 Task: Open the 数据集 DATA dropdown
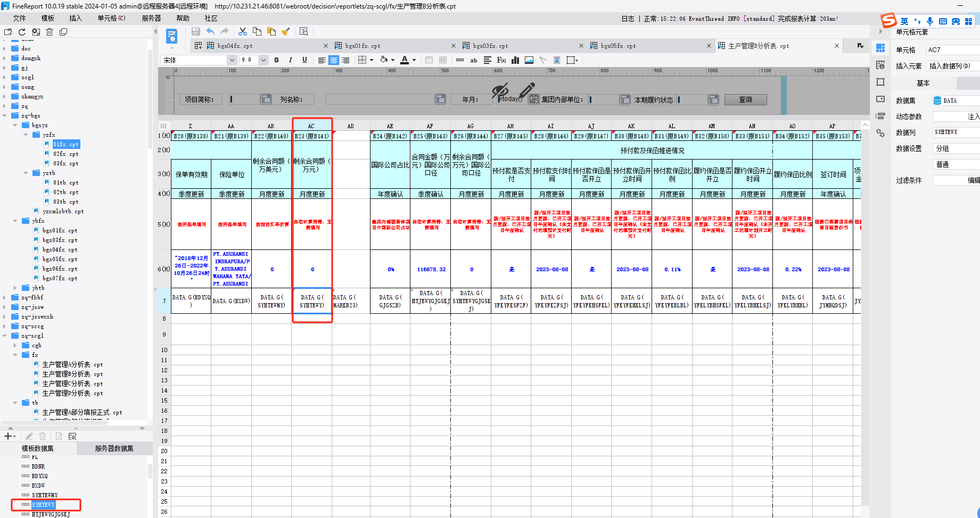[x=956, y=101]
